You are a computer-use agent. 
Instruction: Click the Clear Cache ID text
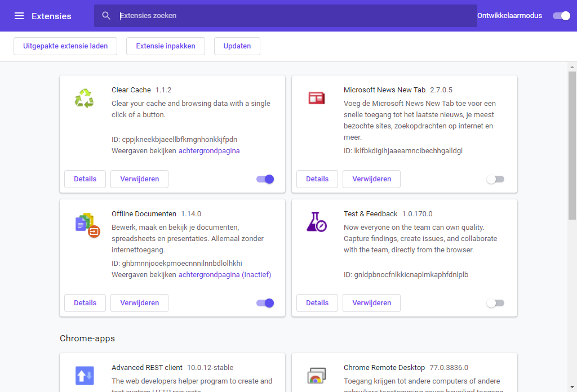pos(175,139)
